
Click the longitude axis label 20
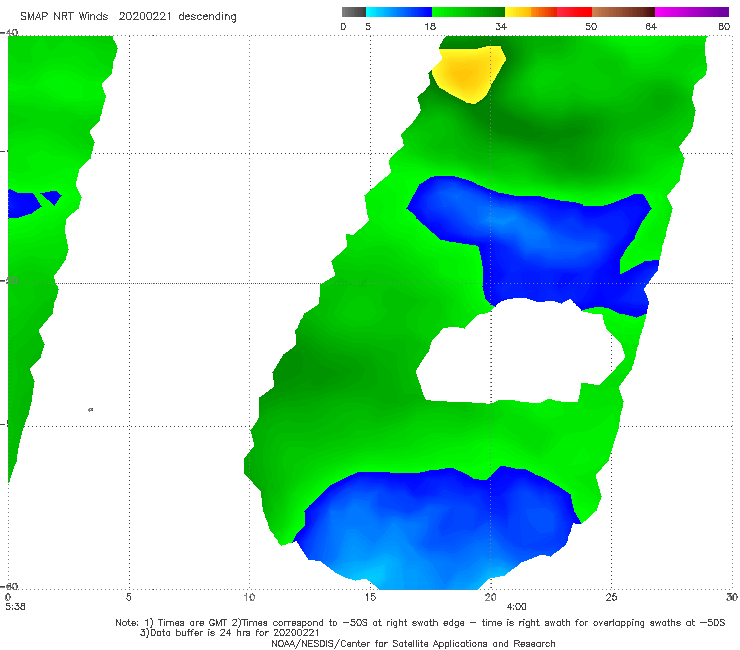pos(490,597)
